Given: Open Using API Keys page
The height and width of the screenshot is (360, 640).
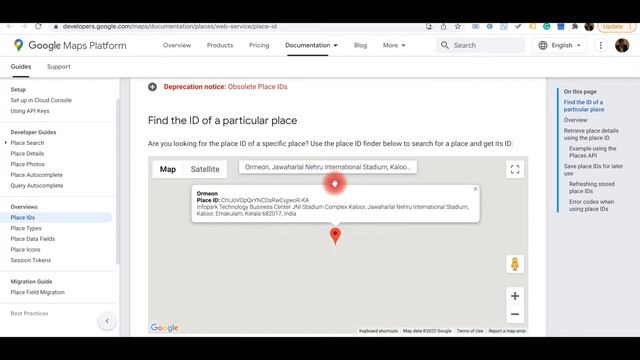Looking at the screenshot, I should [x=30, y=111].
